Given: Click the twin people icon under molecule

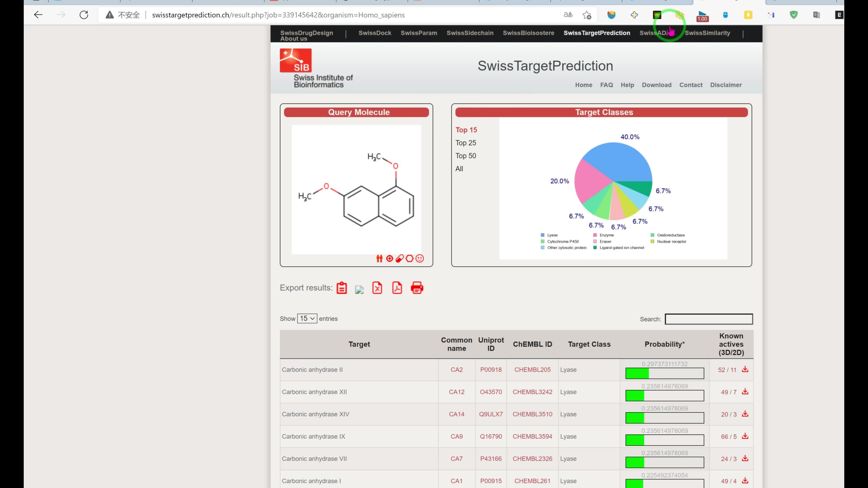Looking at the screenshot, I should pyautogui.click(x=380, y=258).
